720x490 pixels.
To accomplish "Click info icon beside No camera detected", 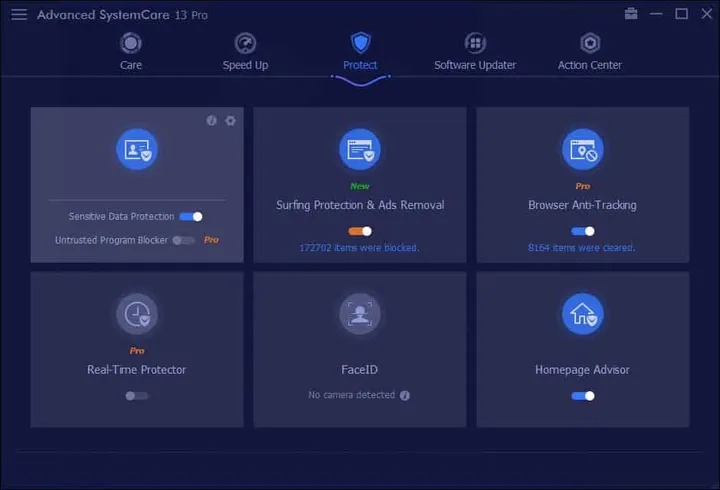I will coord(405,395).
